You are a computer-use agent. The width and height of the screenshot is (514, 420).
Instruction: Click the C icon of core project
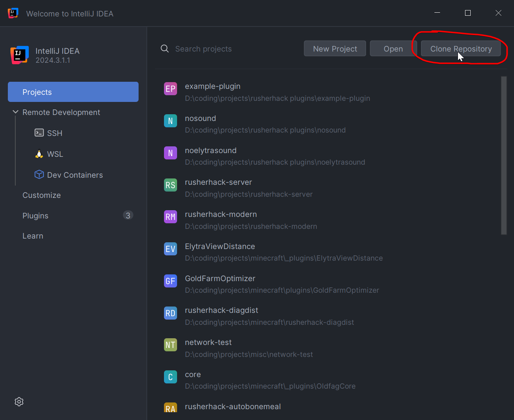pos(170,377)
